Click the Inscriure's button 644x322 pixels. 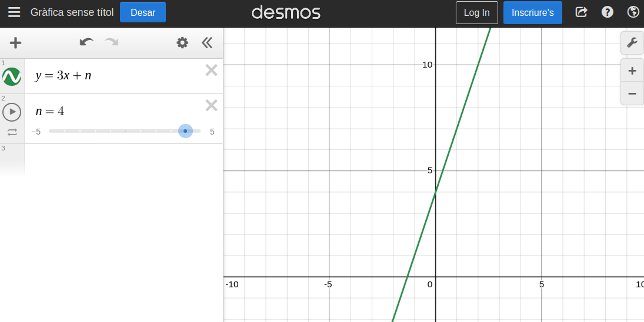[533, 13]
